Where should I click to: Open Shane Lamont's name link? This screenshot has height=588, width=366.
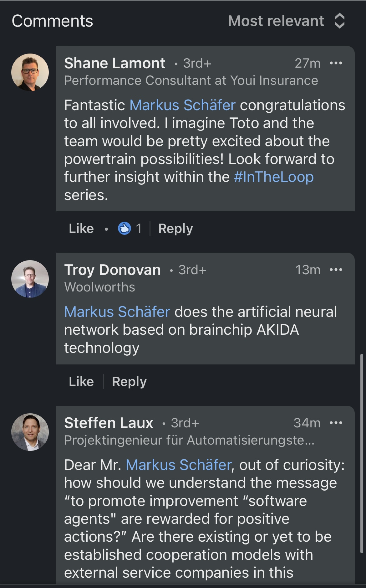(115, 63)
